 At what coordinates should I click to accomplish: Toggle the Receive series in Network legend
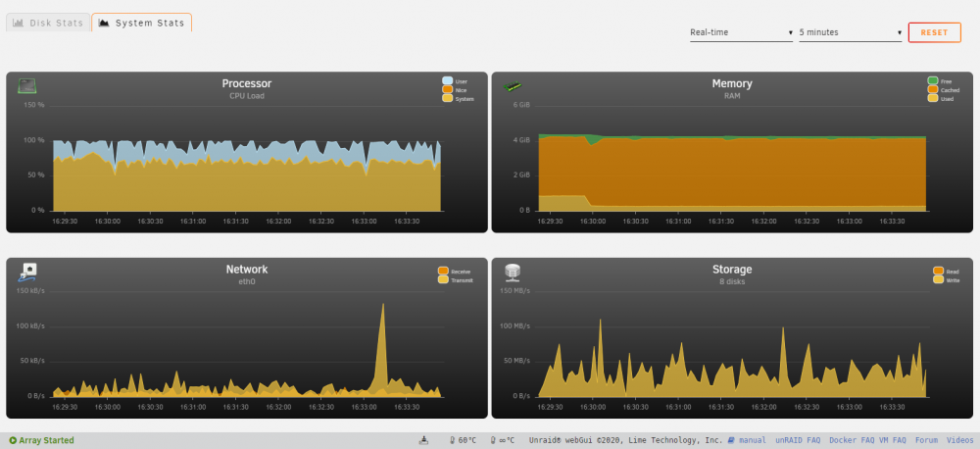pyautogui.click(x=455, y=272)
